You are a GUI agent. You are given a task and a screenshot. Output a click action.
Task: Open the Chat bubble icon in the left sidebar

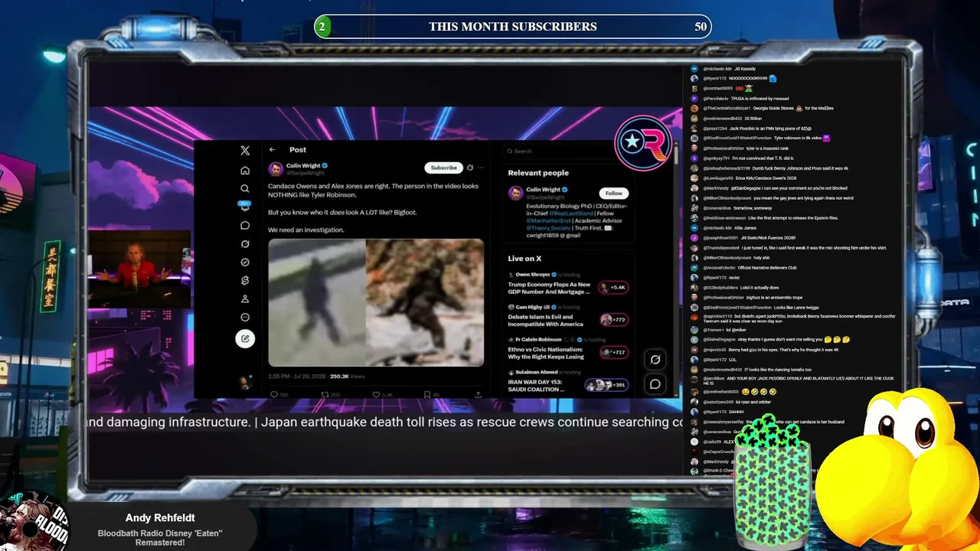[x=245, y=225]
